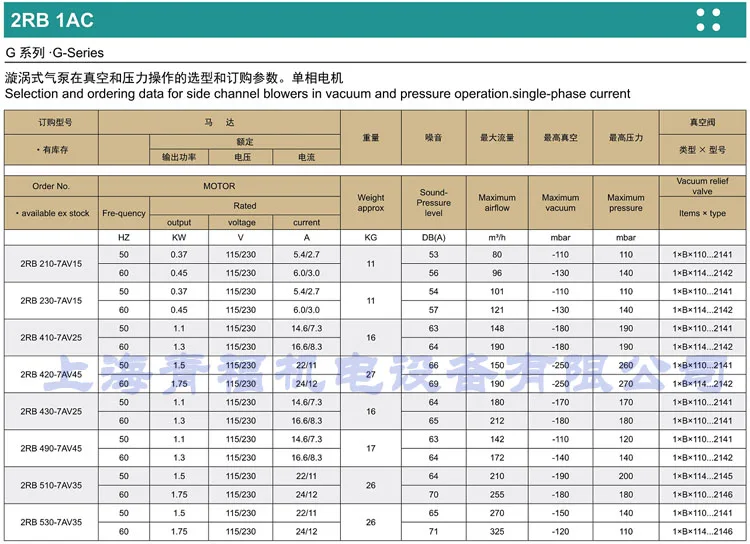Click the 最高压力 Chinese header
This screenshot has width=750, height=544.
626,138
